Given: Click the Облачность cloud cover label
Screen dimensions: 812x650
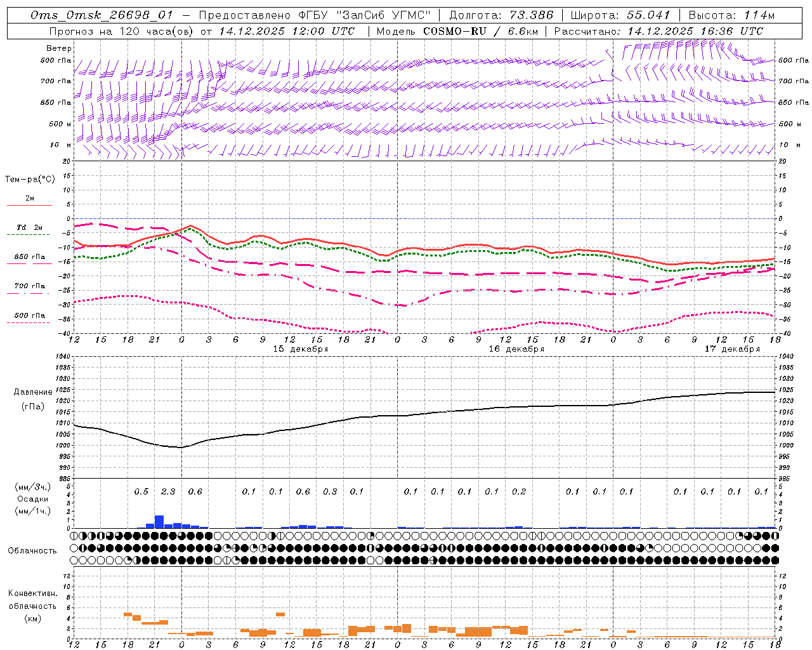Looking at the screenshot, I should coord(32,551).
